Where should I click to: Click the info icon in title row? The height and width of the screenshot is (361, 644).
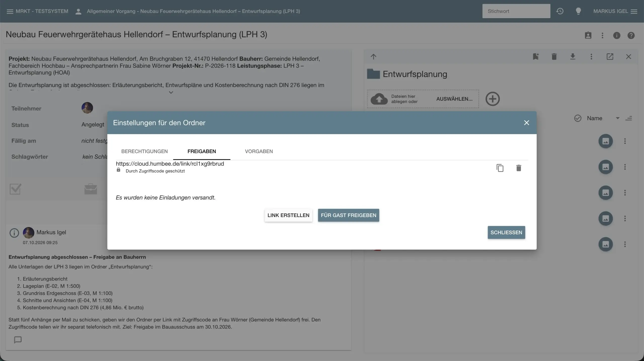tap(617, 35)
